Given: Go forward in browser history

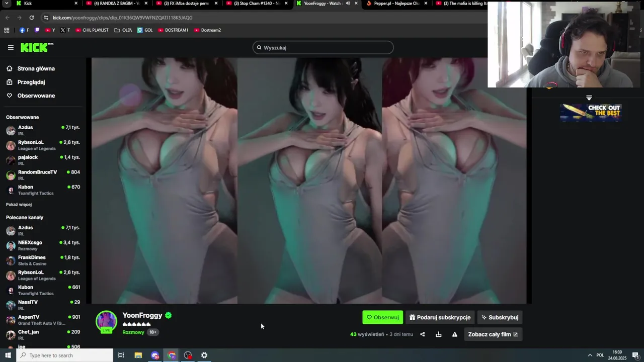Looking at the screenshot, I should (19, 18).
